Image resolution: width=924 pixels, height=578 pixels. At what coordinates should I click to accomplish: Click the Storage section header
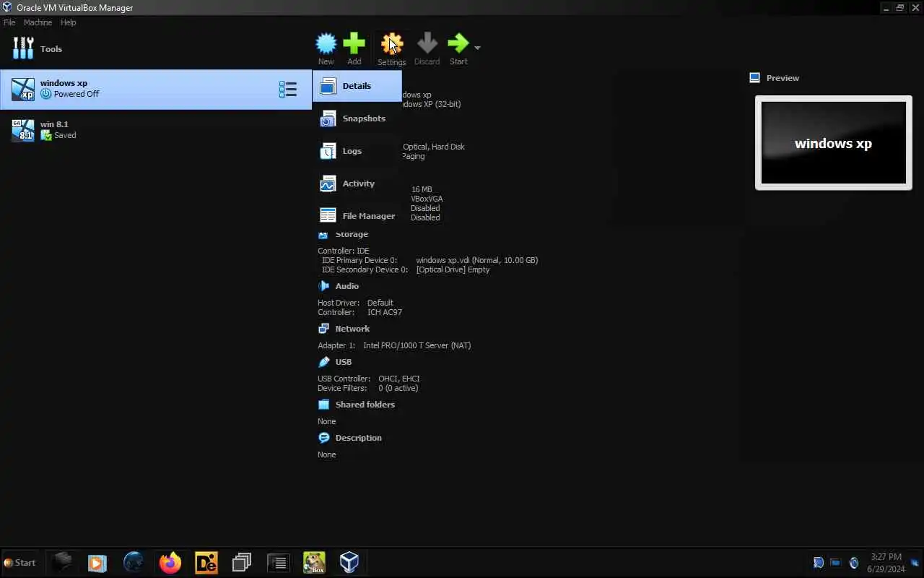click(x=352, y=234)
